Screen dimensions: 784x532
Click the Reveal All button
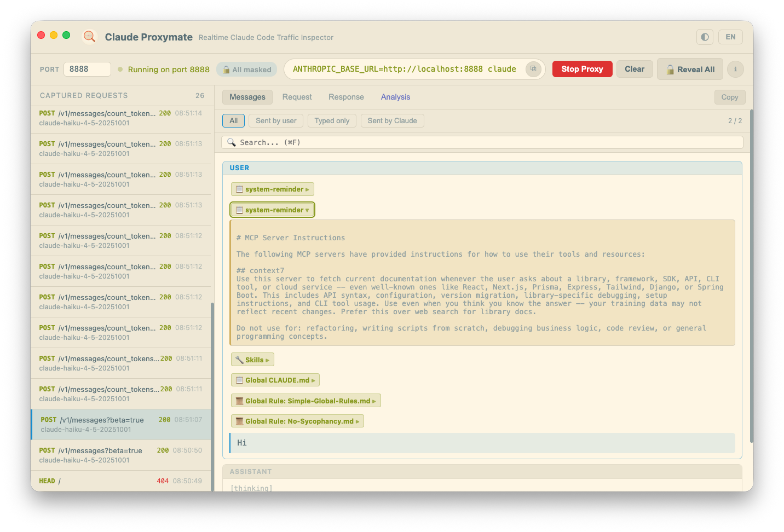click(x=690, y=70)
